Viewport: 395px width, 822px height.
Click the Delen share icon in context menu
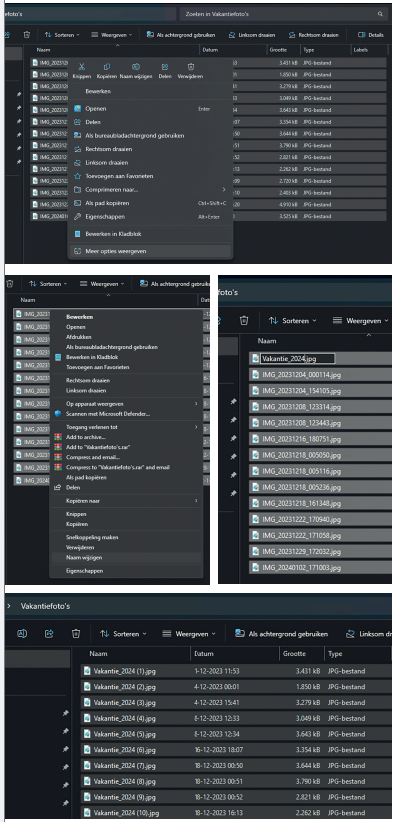[x=165, y=67]
